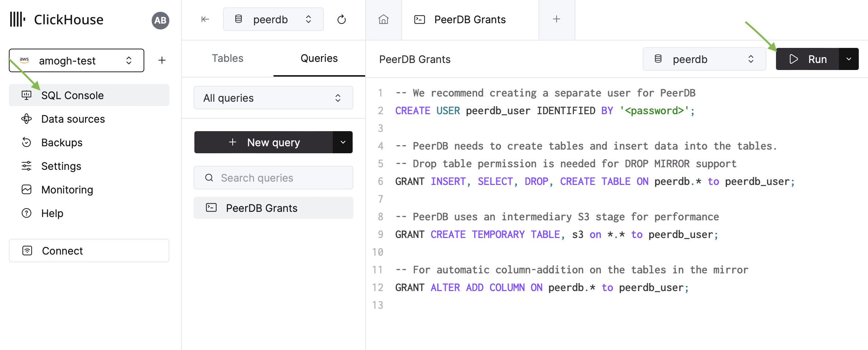This screenshot has height=350, width=868.
Task: Click GRANT ALTER ADD COLUMN line
Action: (542, 287)
